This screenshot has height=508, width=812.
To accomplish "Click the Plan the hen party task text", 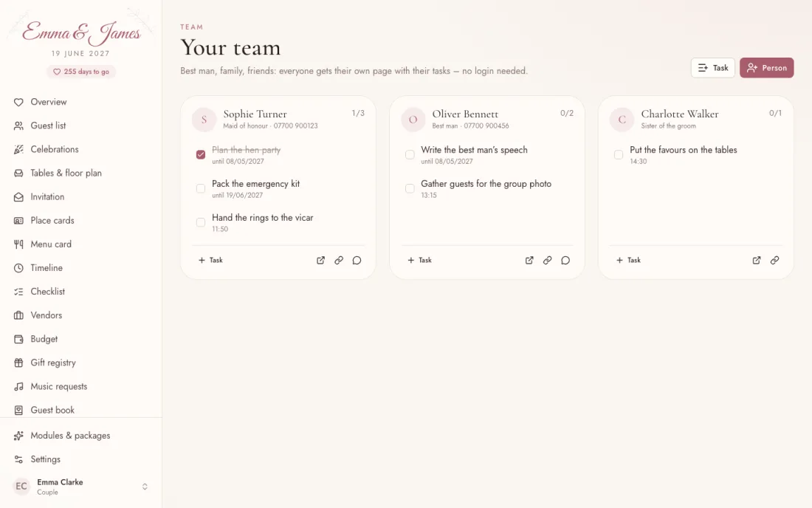I will 246,150.
